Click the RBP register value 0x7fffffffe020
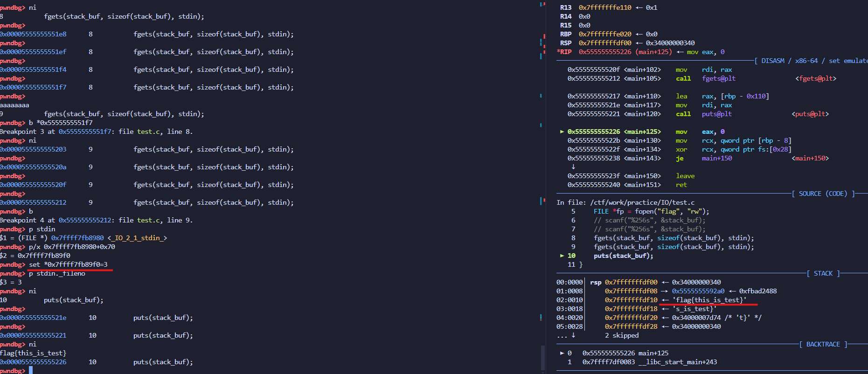The height and width of the screenshot is (374, 868). 605,34
